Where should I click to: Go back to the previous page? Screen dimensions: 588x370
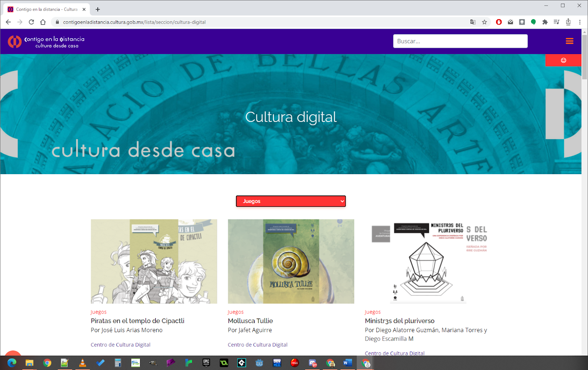[x=8, y=22]
